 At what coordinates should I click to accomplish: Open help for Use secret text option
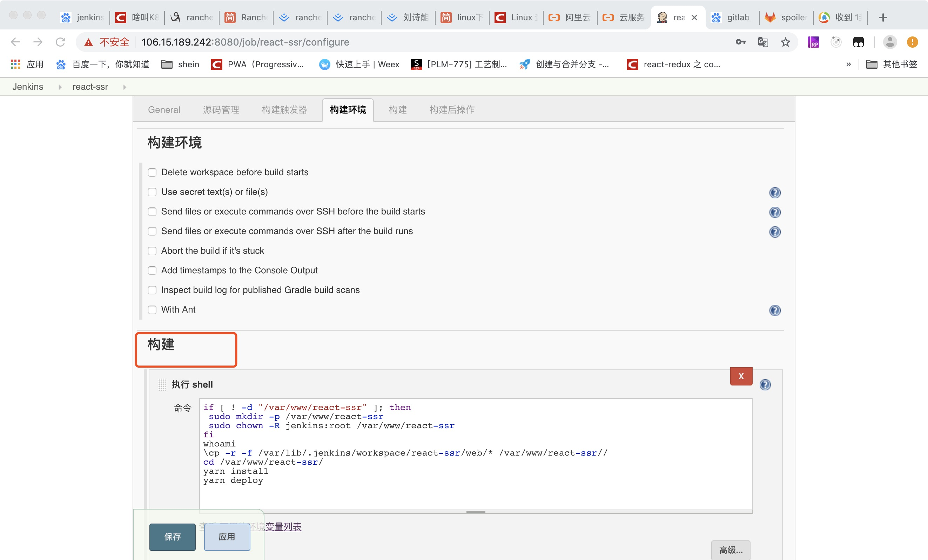774,192
